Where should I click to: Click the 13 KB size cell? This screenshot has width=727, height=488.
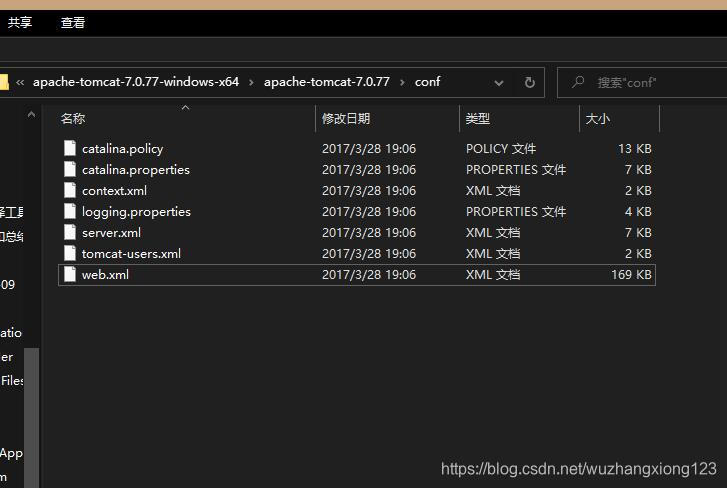tap(635, 148)
